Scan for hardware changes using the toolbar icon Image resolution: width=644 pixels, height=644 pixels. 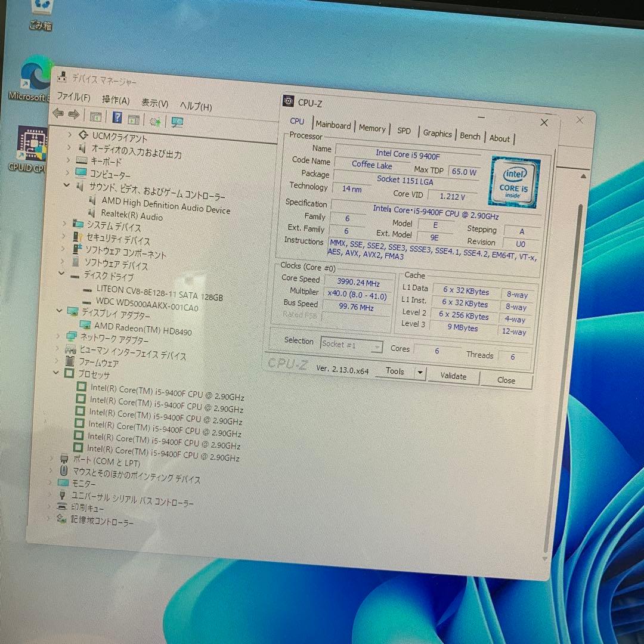coord(156,122)
